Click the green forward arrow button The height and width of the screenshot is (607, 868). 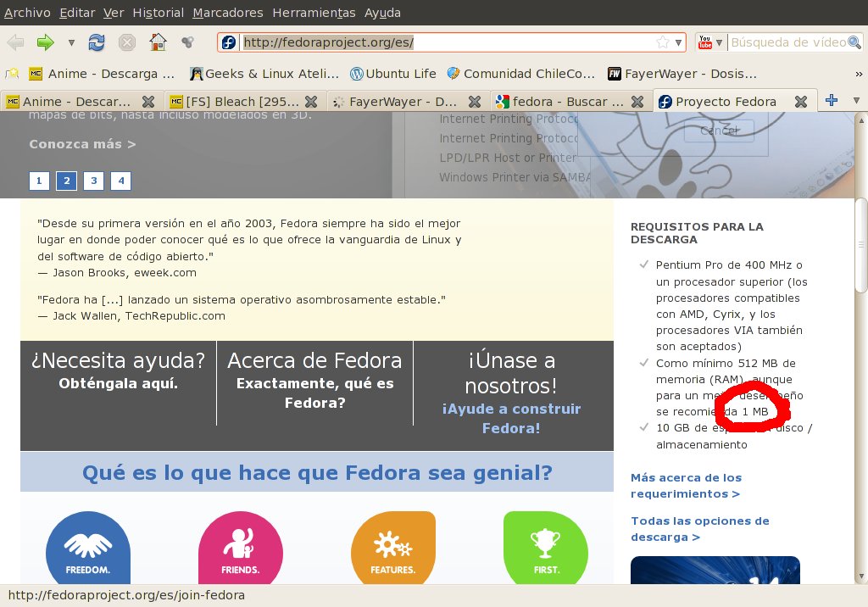pyautogui.click(x=46, y=42)
